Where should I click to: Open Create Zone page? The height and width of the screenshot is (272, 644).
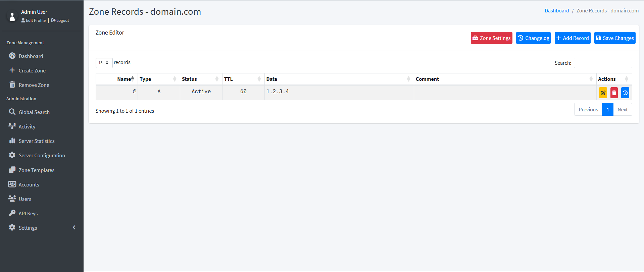[32, 71]
